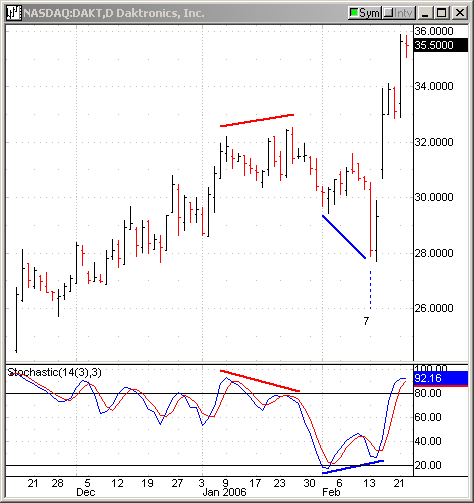Screen dimensions: 474x503
Task: Click the NASDAQ:DAKT,D Daktronics title text
Action: pos(114,13)
